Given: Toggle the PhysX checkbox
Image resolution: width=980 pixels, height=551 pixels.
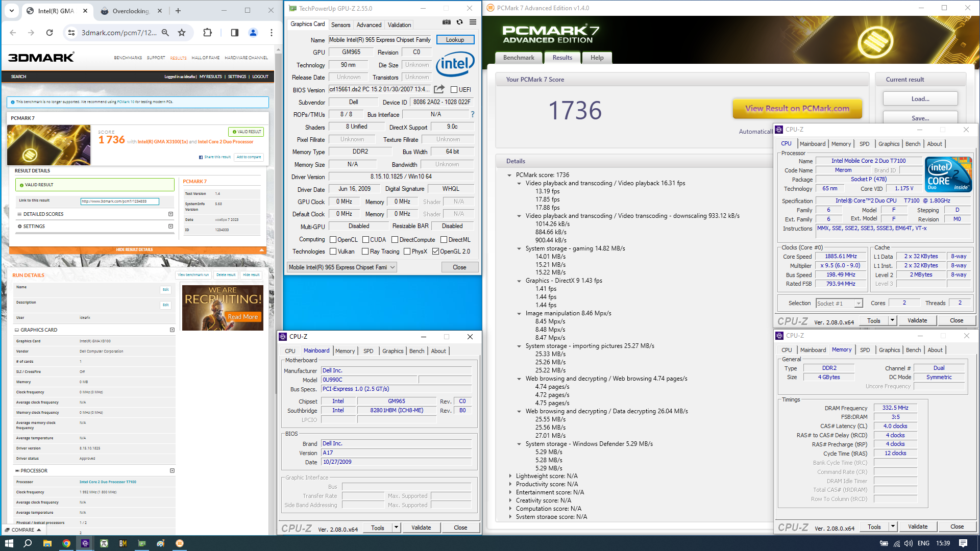Looking at the screenshot, I should (x=407, y=252).
